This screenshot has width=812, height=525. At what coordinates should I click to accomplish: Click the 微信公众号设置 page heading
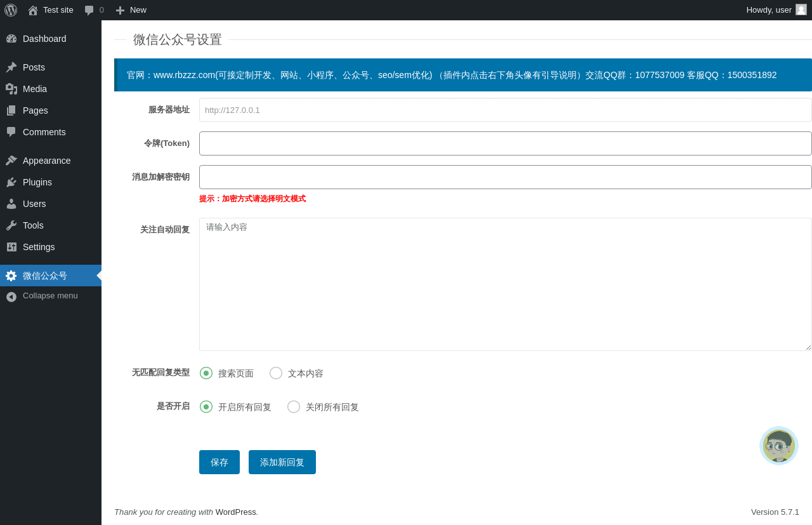tap(178, 39)
